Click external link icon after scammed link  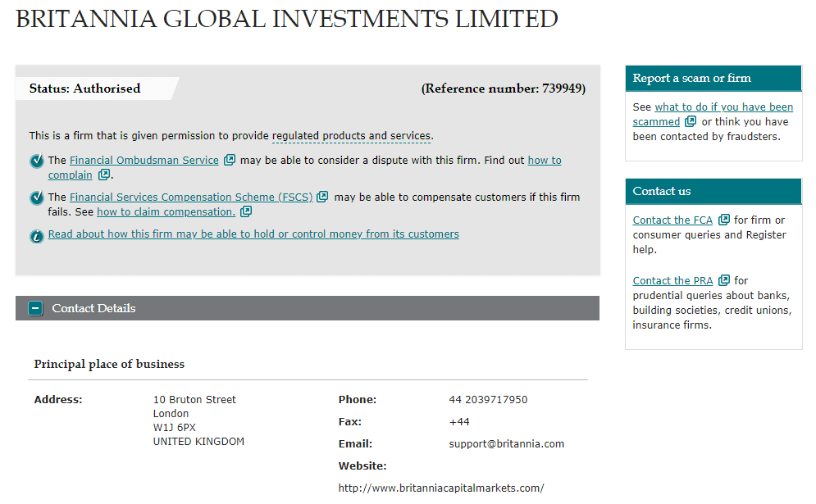pyautogui.click(x=691, y=121)
